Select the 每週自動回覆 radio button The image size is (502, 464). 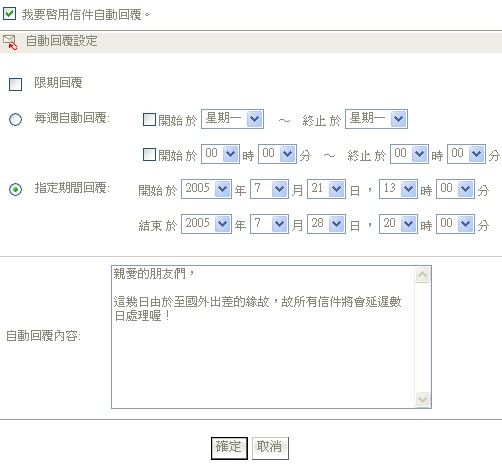[x=15, y=119]
